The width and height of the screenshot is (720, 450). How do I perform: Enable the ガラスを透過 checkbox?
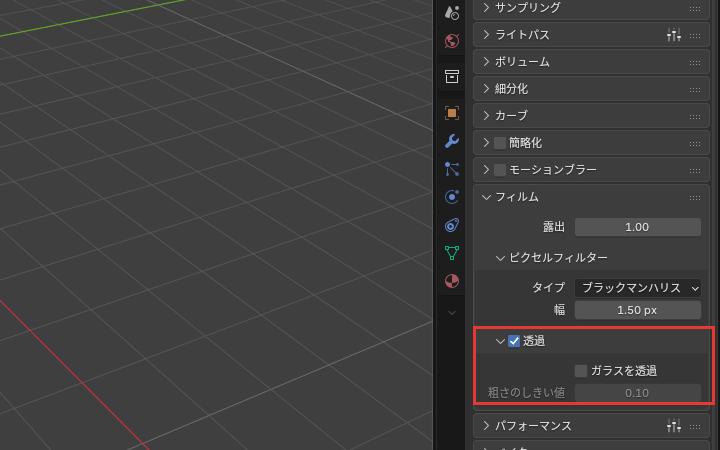581,371
